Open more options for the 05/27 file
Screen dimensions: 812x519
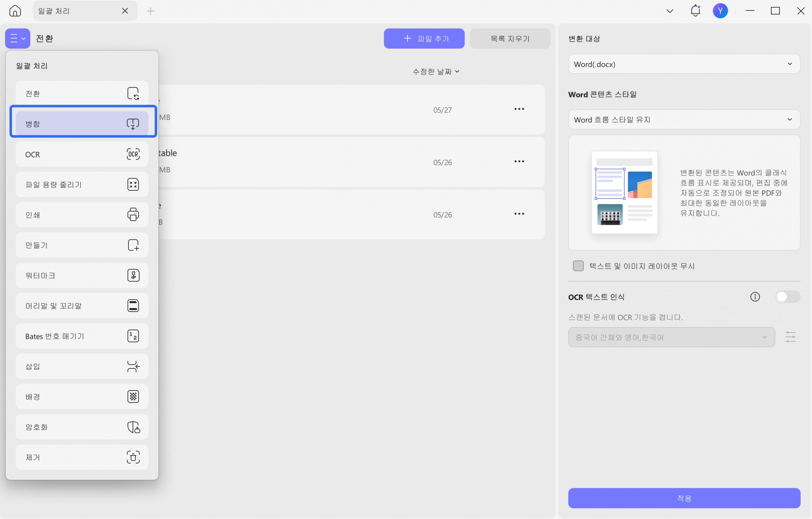519,109
